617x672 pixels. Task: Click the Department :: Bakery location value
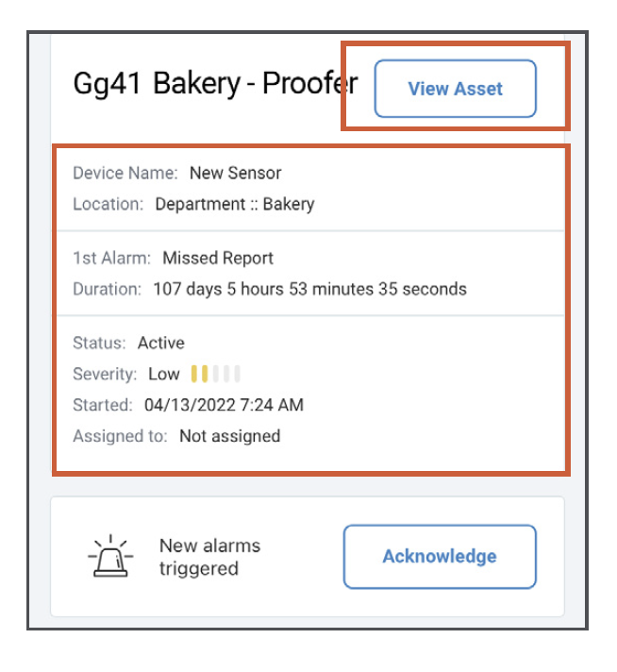click(235, 204)
